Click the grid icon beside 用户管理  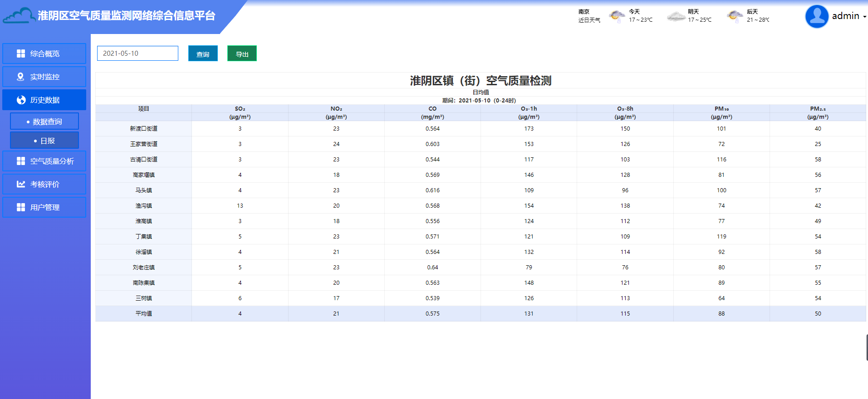[21, 207]
